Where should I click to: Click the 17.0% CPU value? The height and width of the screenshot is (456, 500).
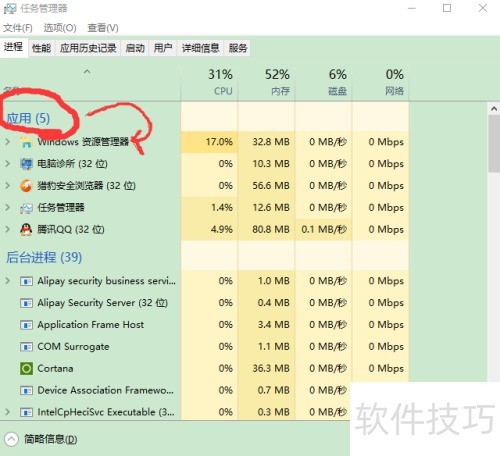click(219, 142)
